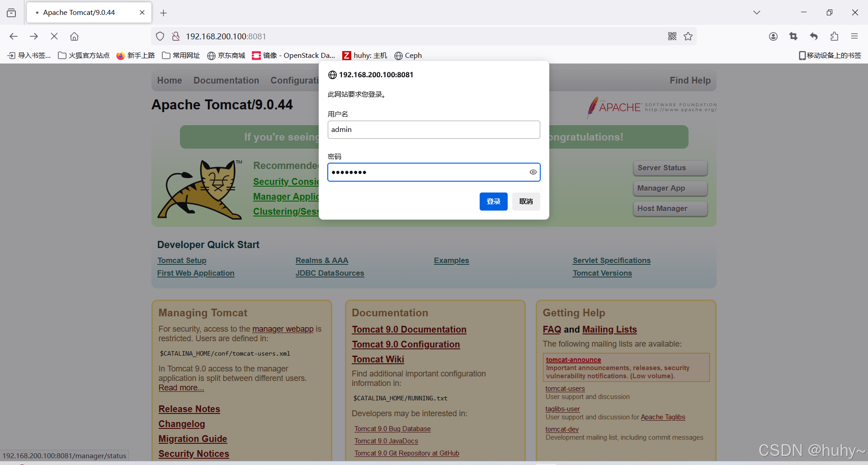Open the 镜像 - OpenStack bookmark

(293, 55)
